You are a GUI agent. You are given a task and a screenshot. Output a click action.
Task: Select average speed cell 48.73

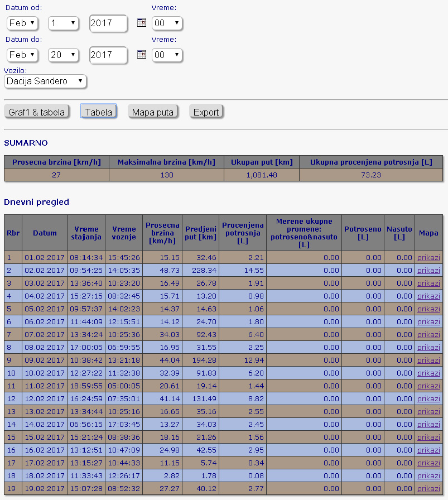[162, 271]
